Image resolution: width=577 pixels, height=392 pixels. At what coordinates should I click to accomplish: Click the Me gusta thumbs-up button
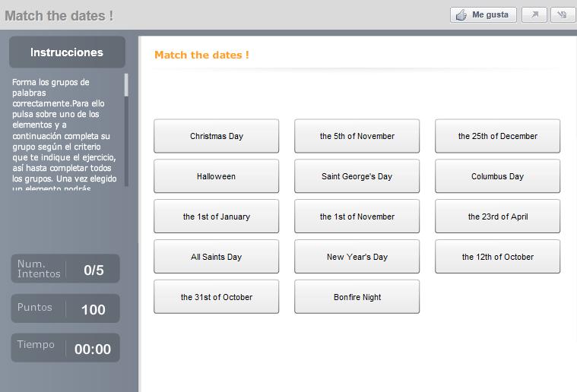tap(483, 15)
